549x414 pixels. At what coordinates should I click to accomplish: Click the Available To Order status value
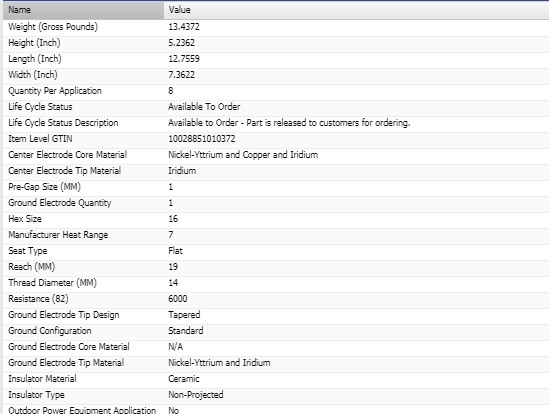pyautogui.click(x=204, y=107)
